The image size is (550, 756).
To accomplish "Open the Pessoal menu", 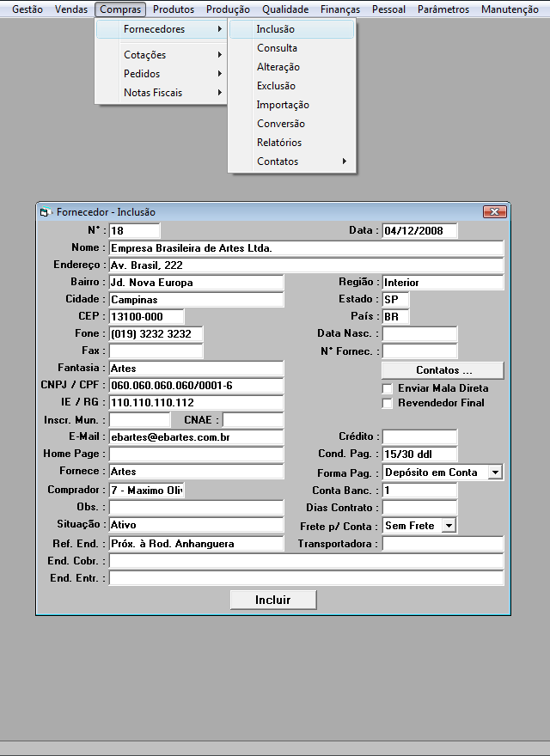I will pyautogui.click(x=388, y=9).
